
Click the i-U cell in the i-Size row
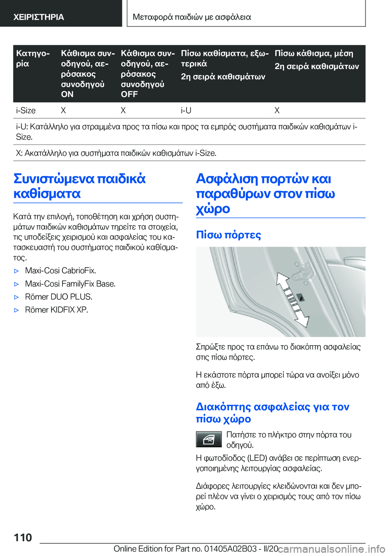click(x=186, y=111)
